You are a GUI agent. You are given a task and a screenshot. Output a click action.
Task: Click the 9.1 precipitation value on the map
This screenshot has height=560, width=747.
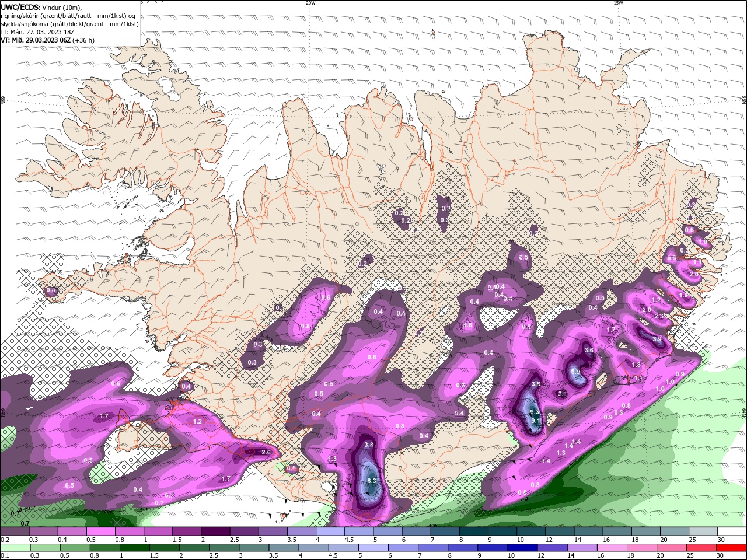(536, 421)
